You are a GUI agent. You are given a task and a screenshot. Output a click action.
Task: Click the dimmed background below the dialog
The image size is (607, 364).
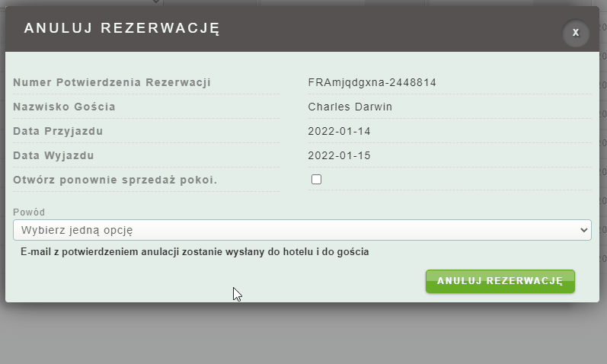(305, 335)
